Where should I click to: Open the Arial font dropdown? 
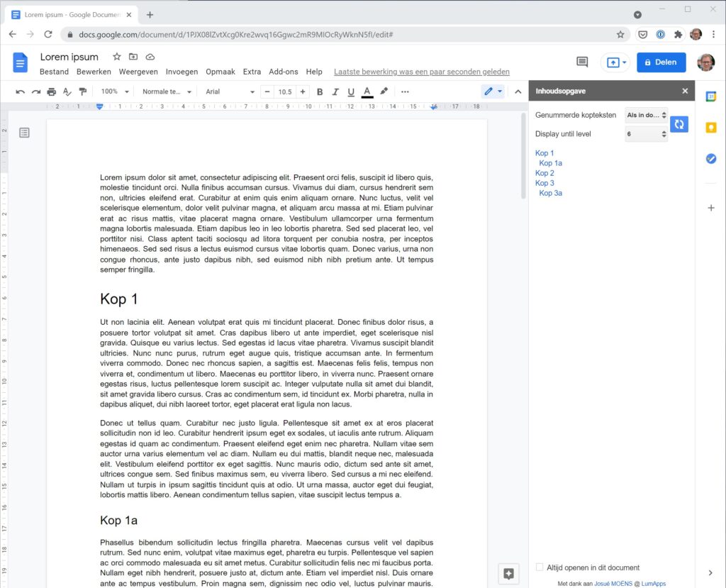230,91
